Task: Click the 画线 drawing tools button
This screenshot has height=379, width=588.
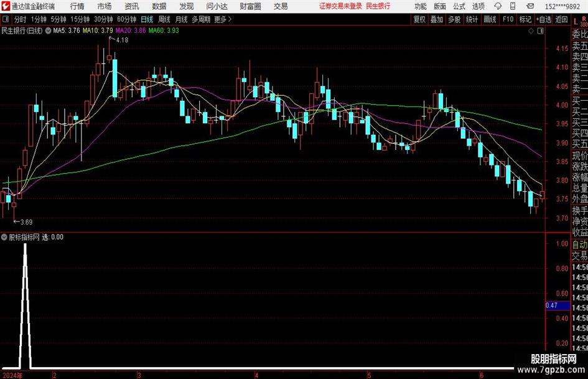Action: (x=490, y=19)
